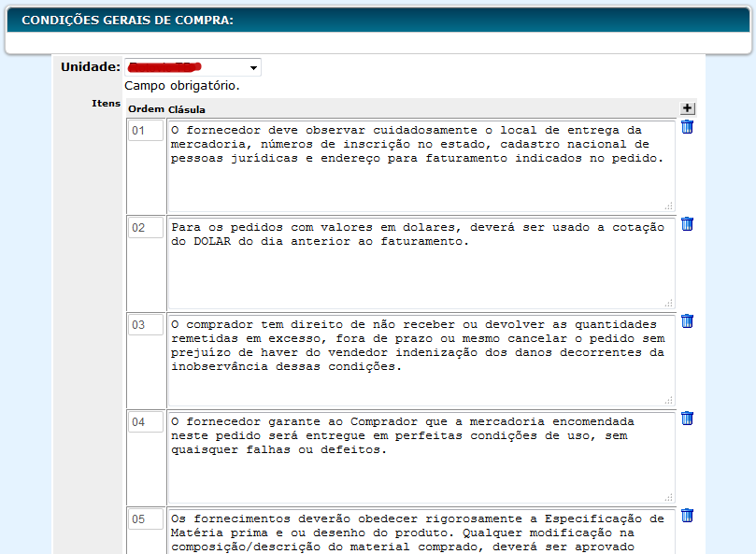
Task: Select the order field containing 05
Action: pyautogui.click(x=146, y=519)
